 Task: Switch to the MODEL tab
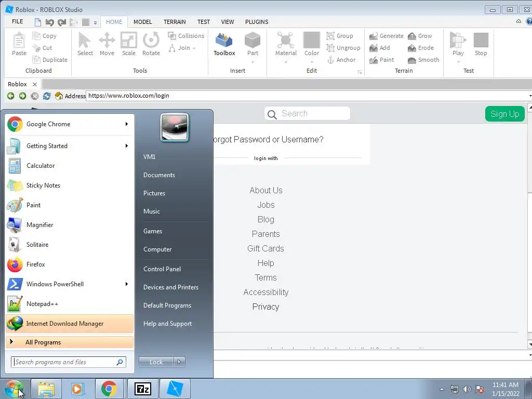point(142,22)
